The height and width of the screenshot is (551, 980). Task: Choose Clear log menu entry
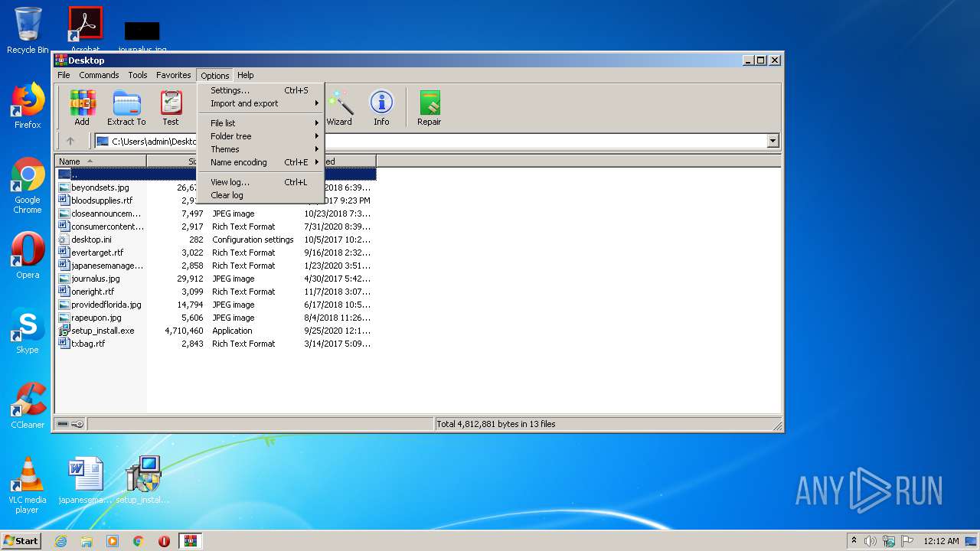point(260,195)
